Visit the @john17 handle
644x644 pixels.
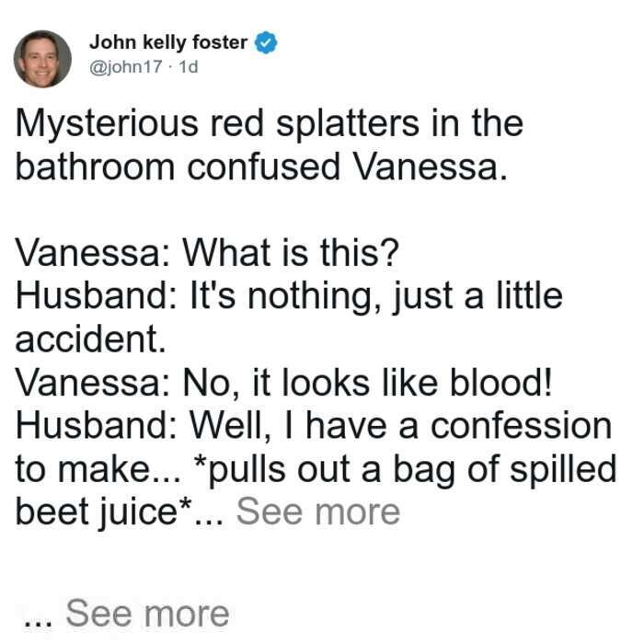pyautogui.click(x=126, y=66)
